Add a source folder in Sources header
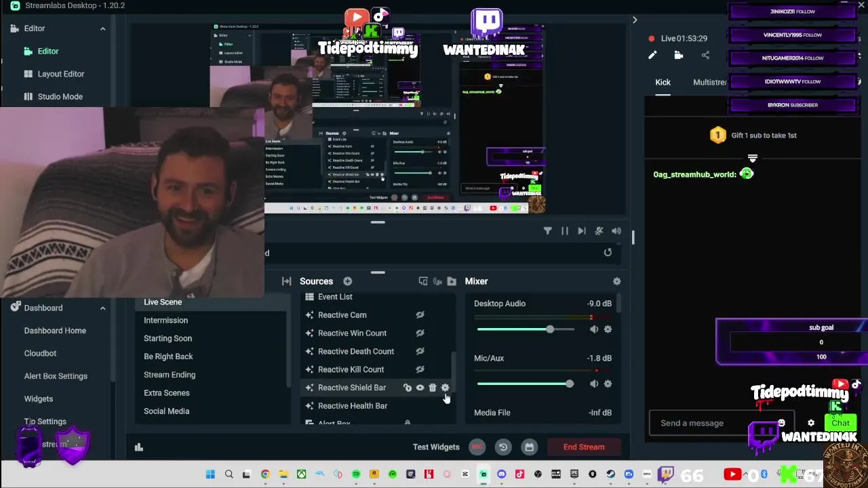The height and width of the screenshot is (488, 868). pyautogui.click(x=452, y=281)
